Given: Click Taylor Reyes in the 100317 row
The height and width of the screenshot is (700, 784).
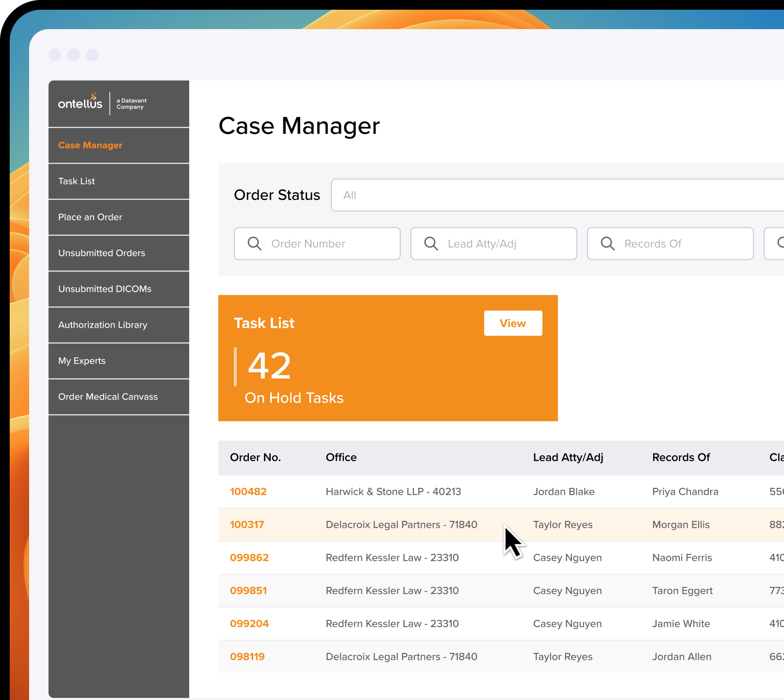Looking at the screenshot, I should pos(563,525).
